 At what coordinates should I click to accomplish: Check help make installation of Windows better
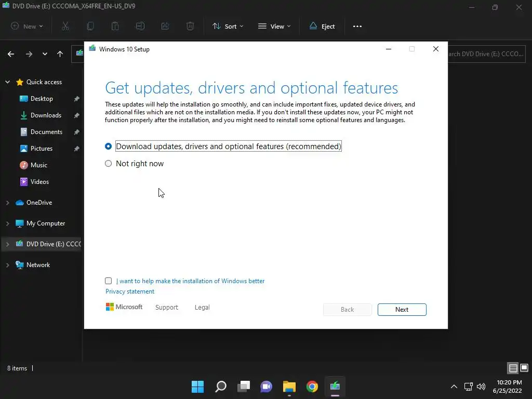(108, 281)
